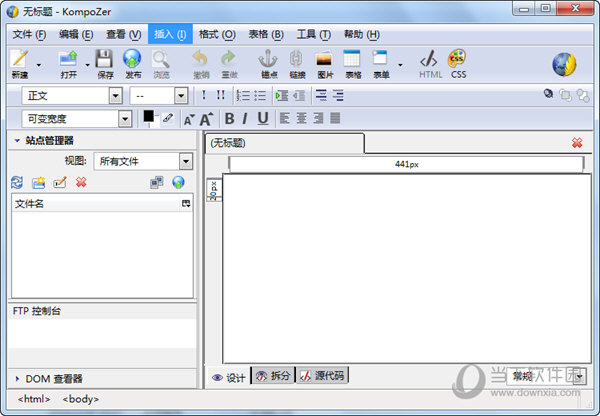Click the site manager publish globe icon
Image resolution: width=600 pixels, height=416 pixels.
click(x=178, y=183)
